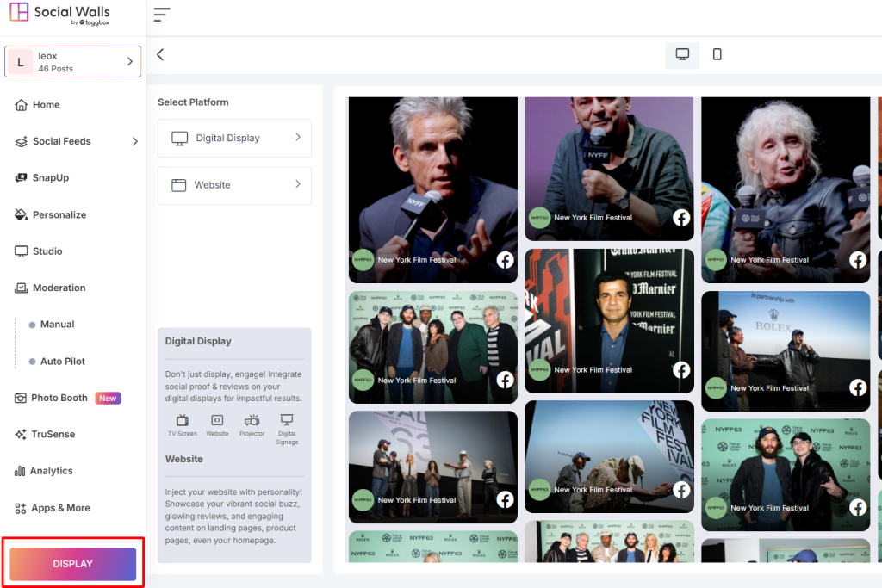
Task: Click the hamburger menu icon at top
Action: point(161,15)
